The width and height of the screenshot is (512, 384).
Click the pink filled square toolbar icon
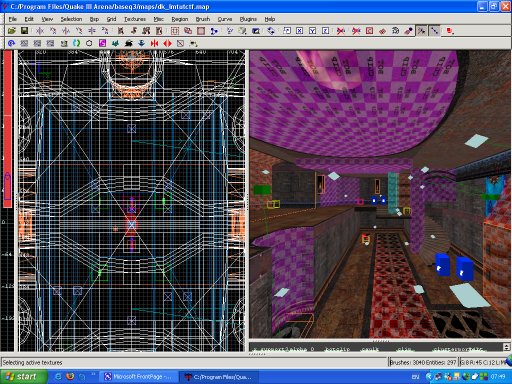tap(201, 31)
